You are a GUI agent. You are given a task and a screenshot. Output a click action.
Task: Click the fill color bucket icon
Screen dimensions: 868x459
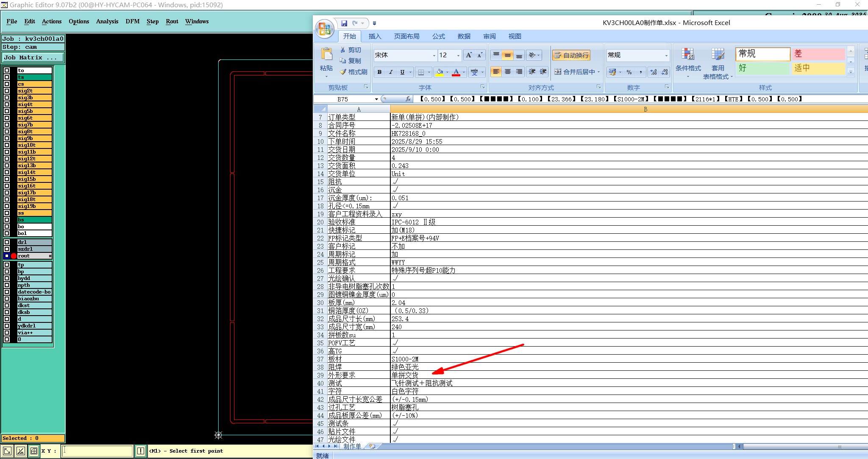tap(440, 72)
